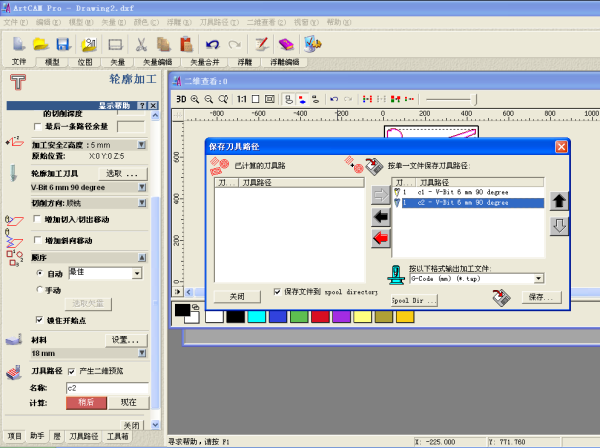
Task: Move toolpath up with black up arrow
Action: pyautogui.click(x=559, y=201)
